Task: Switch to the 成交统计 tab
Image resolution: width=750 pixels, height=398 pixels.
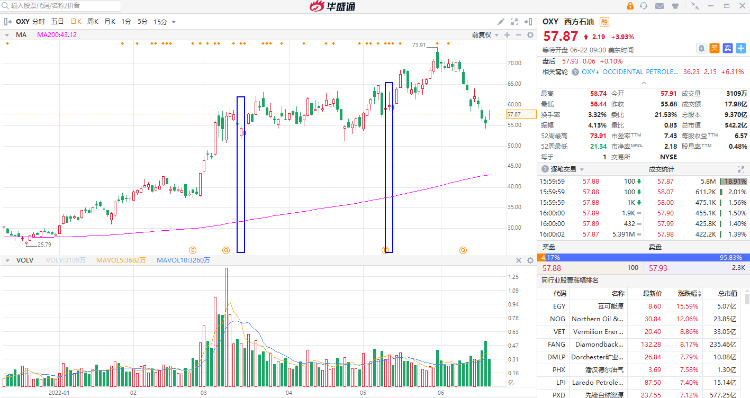Action: click(661, 169)
